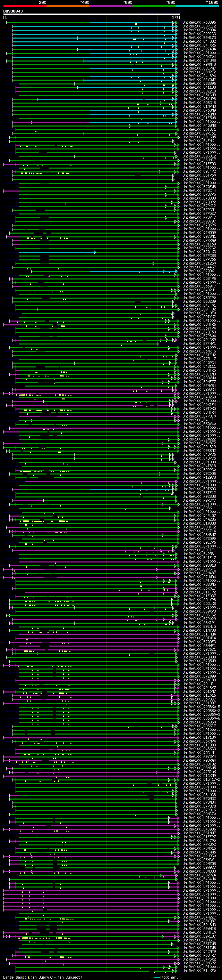Select label UniRef100_B9RLU7

[x=199, y=936]
